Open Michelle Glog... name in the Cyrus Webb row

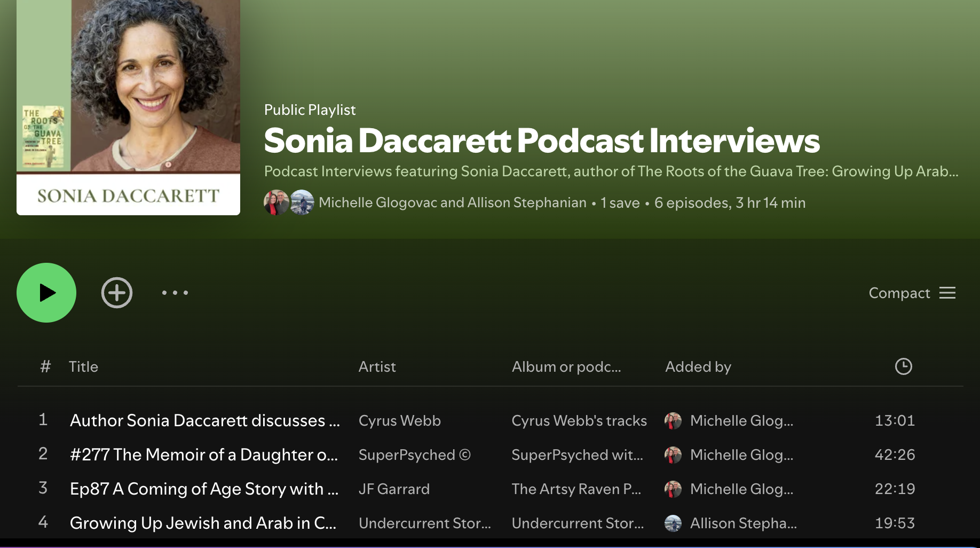[x=742, y=420]
